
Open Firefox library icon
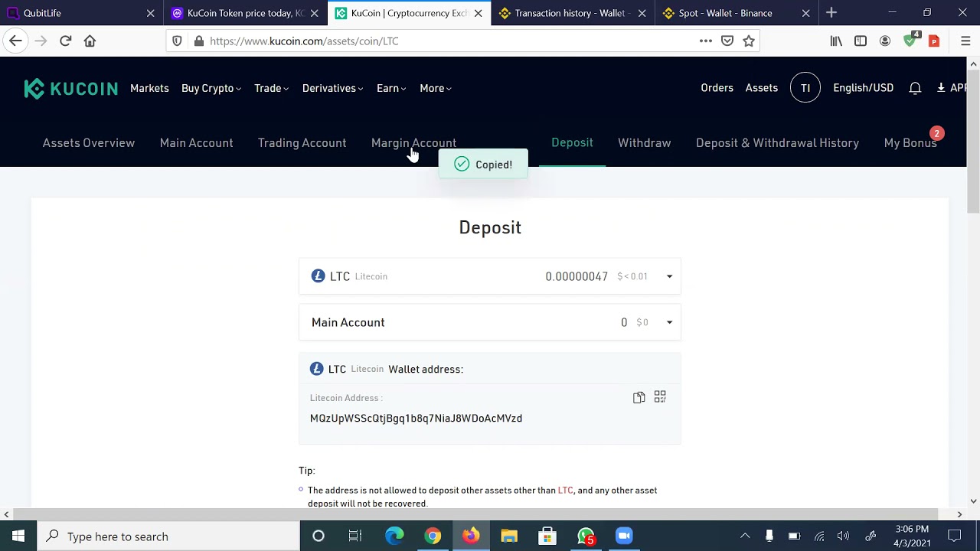[x=836, y=41]
